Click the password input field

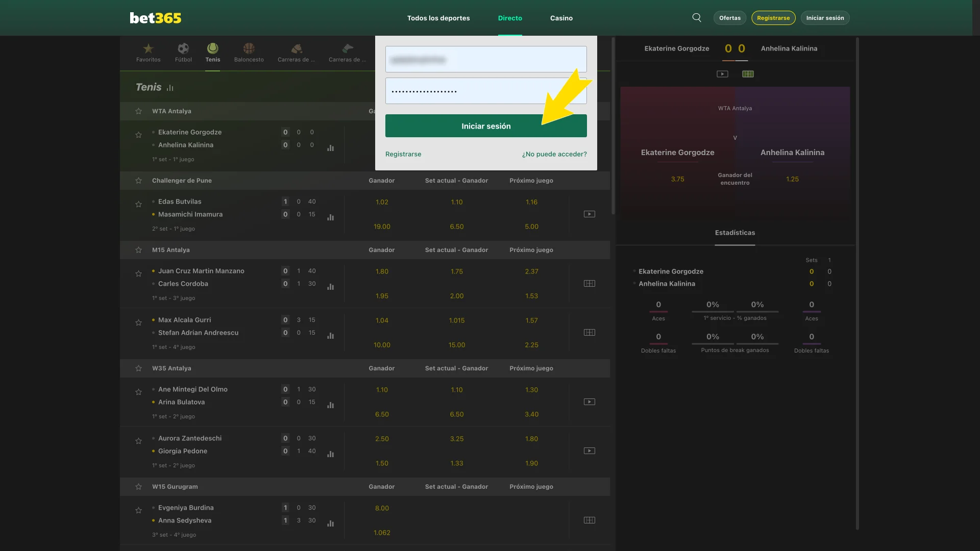tap(486, 90)
